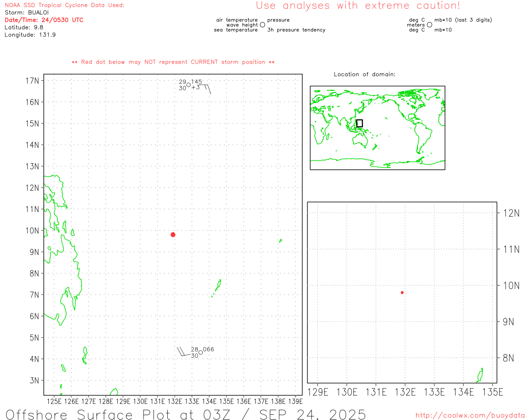The width and height of the screenshot is (525, 420).
Task: Click the pressure value '145' on northern buoy
Action: coord(196,82)
